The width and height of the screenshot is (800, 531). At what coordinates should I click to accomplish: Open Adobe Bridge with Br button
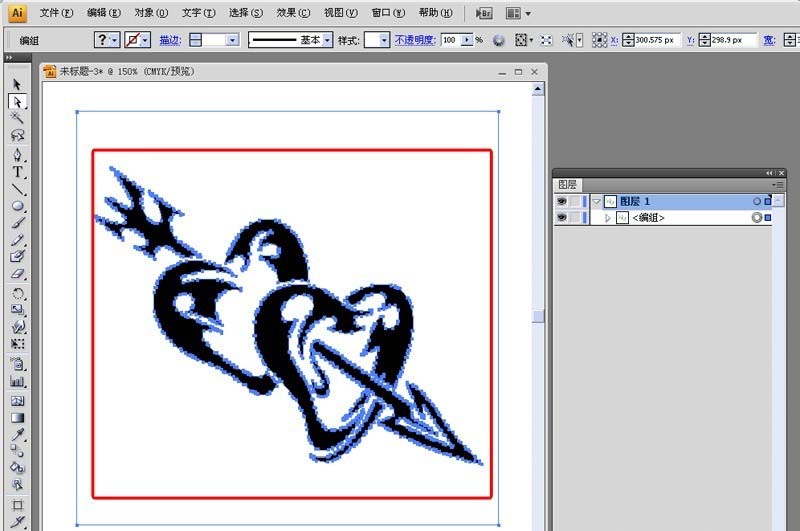484,13
